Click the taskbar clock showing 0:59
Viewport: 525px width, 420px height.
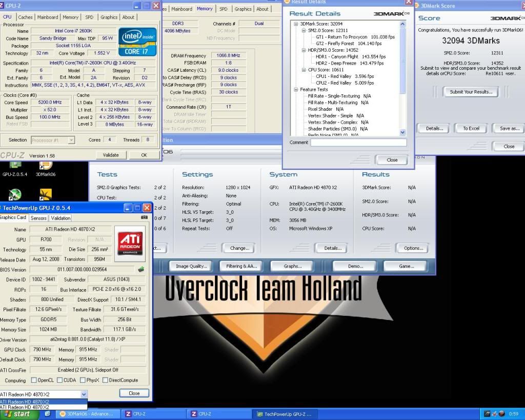click(513, 414)
